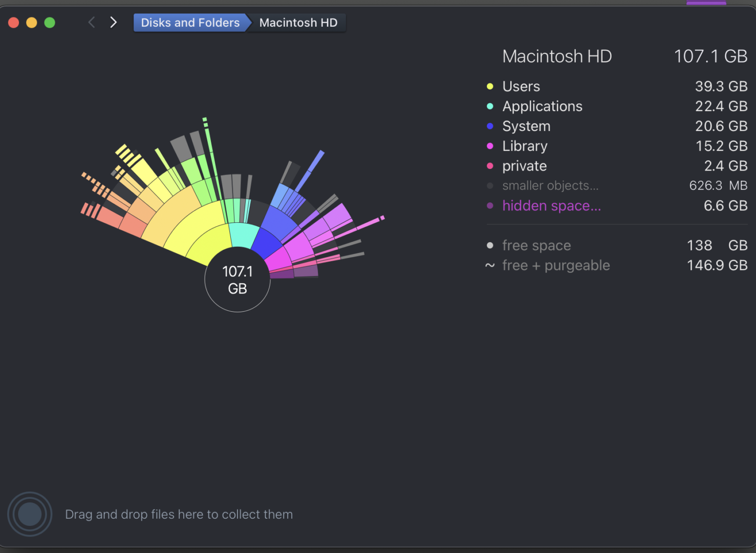Click the yellow Users segment in sunburst
This screenshot has height=553, width=756.
(212, 244)
